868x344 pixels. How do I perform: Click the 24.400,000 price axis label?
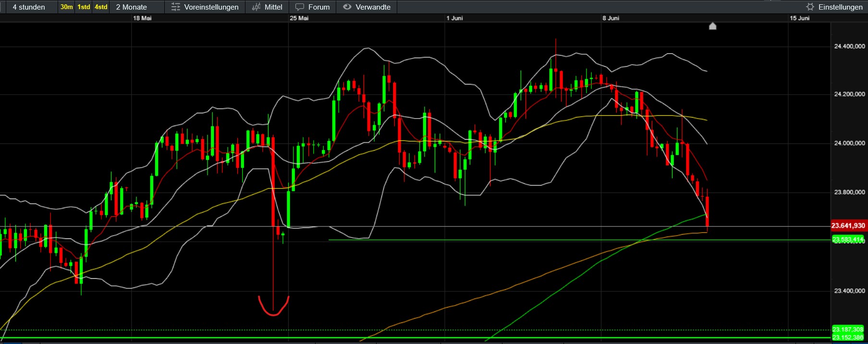(x=849, y=47)
